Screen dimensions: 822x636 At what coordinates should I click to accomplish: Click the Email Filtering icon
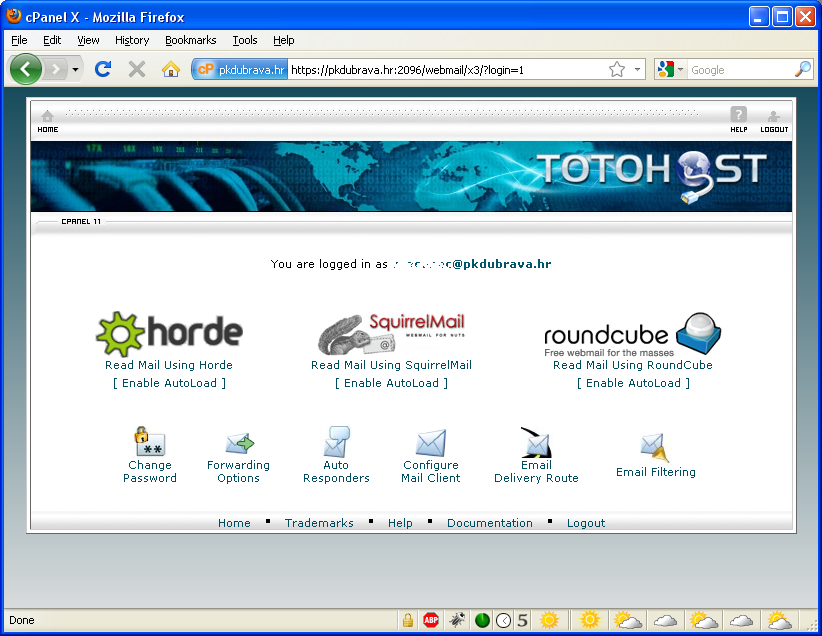[655, 447]
